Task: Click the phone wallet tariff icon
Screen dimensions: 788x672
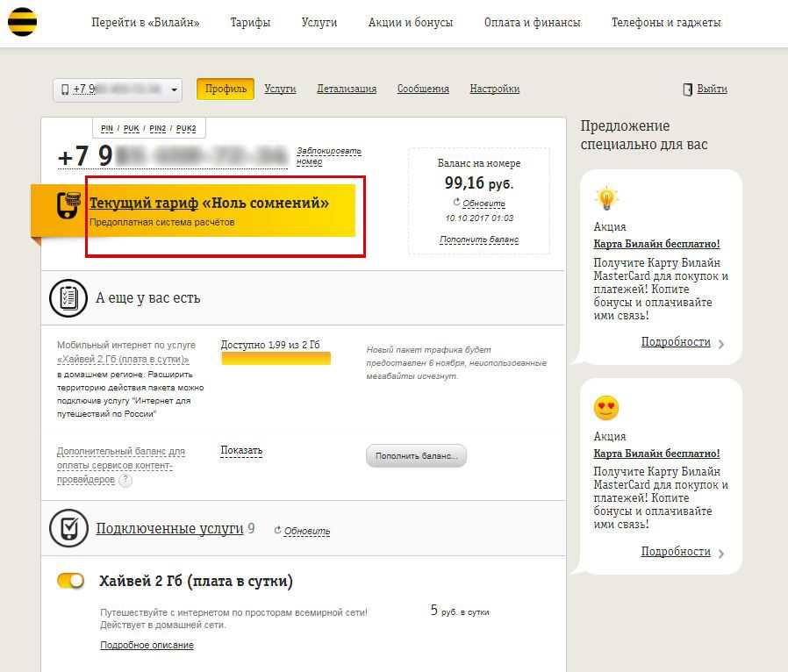Action: [x=69, y=205]
